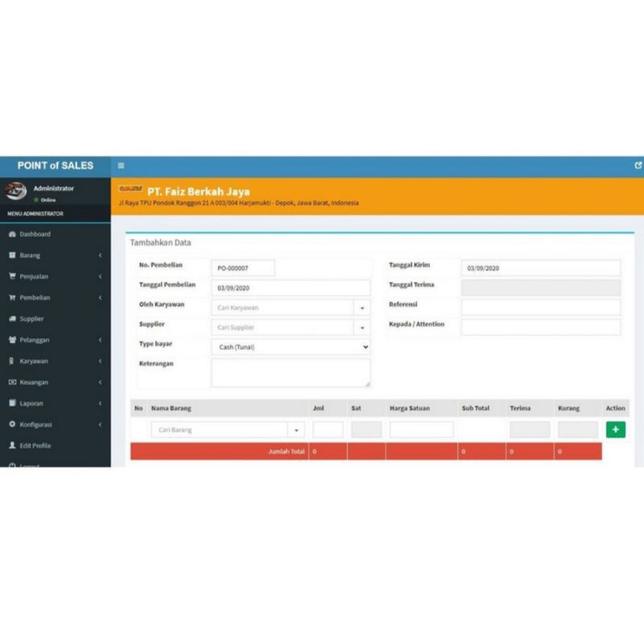
Task: Expand the Keuangan menu chevron
Action: click(x=99, y=382)
